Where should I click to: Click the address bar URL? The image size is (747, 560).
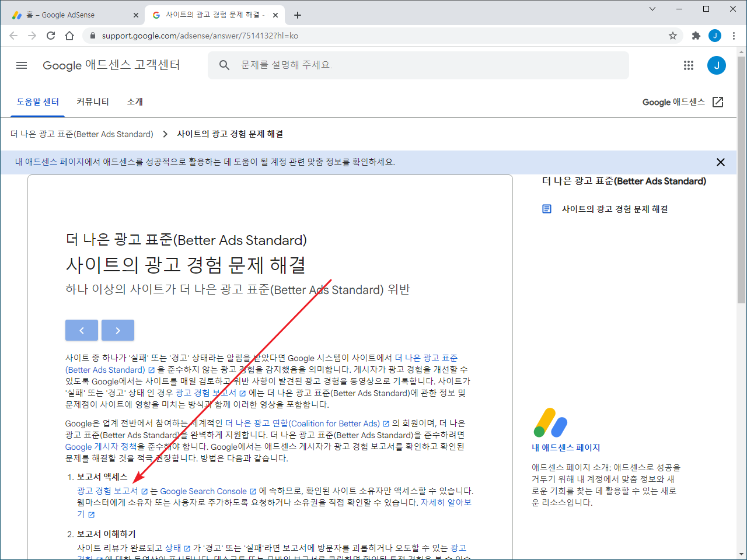(x=200, y=36)
